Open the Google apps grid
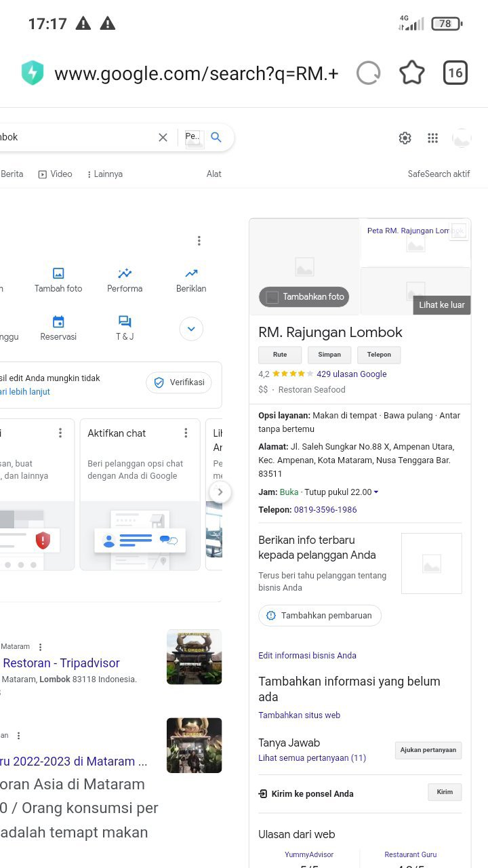 pyautogui.click(x=432, y=138)
